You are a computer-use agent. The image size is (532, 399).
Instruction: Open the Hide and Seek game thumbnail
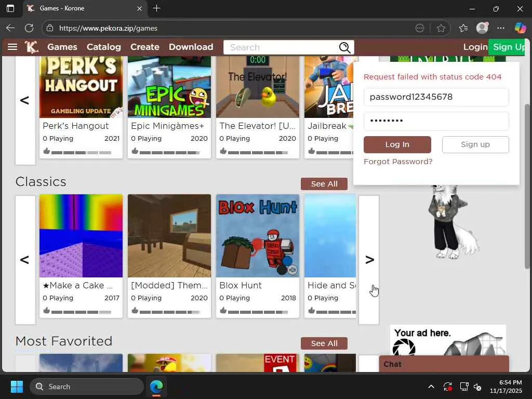[x=330, y=236]
